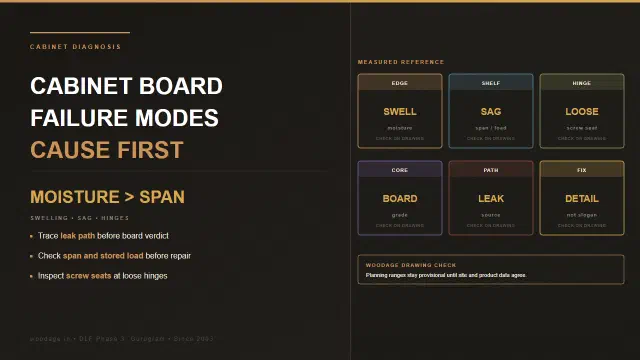Click 'screw seat' under LOOSE
This screenshot has width=640, height=360.
click(x=582, y=128)
